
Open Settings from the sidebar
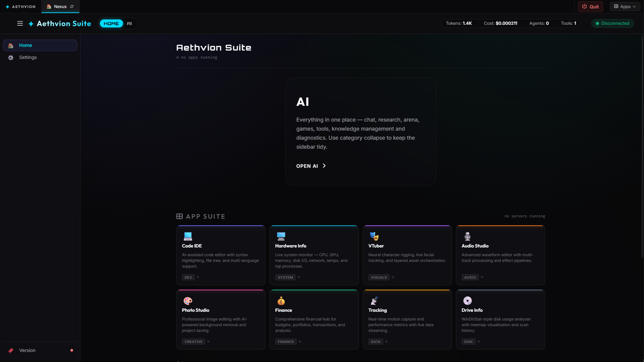[28, 57]
